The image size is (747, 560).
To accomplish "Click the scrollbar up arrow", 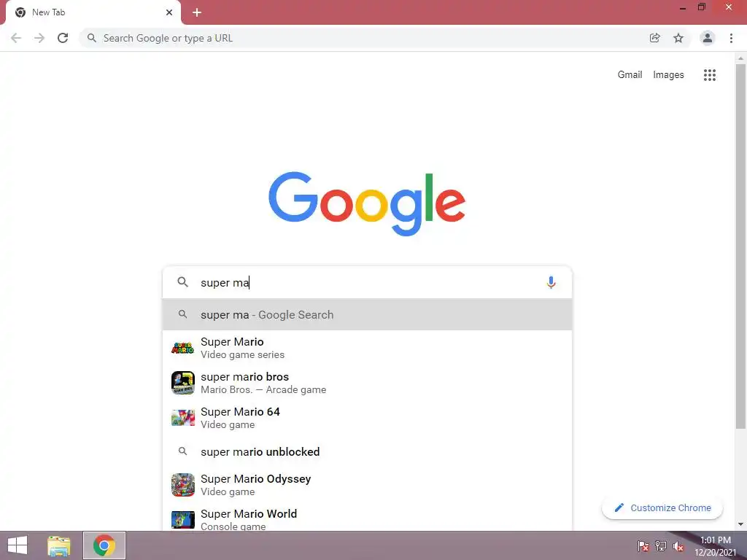I will point(740,58).
